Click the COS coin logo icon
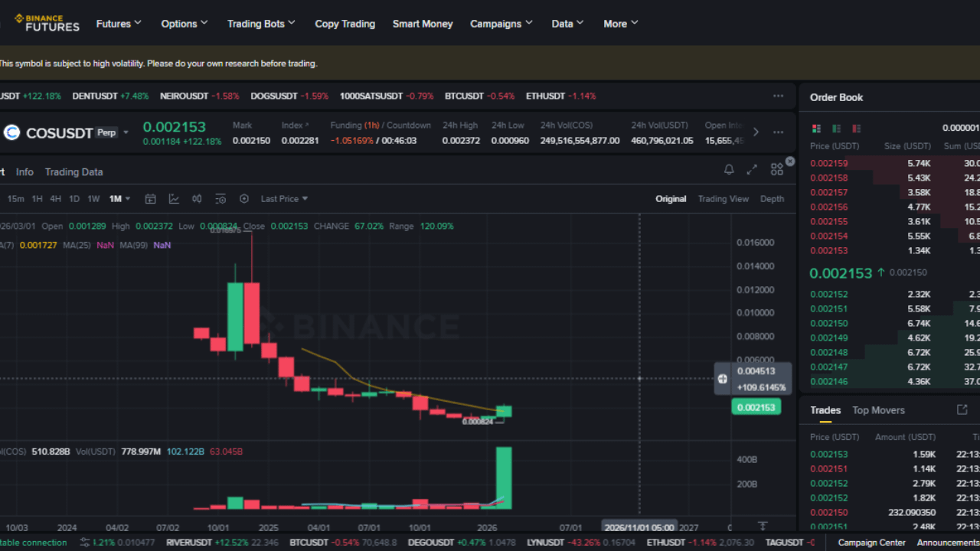980x551 pixels. [x=11, y=132]
